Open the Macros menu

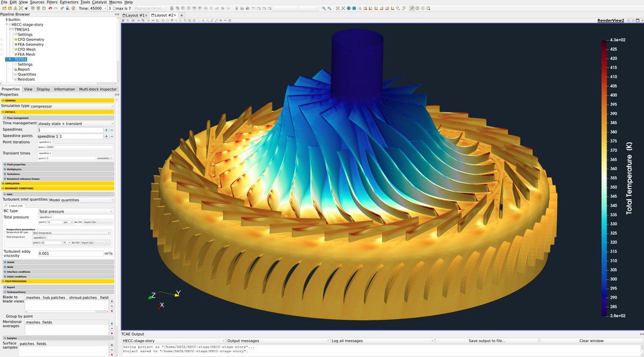pyautogui.click(x=115, y=2)
